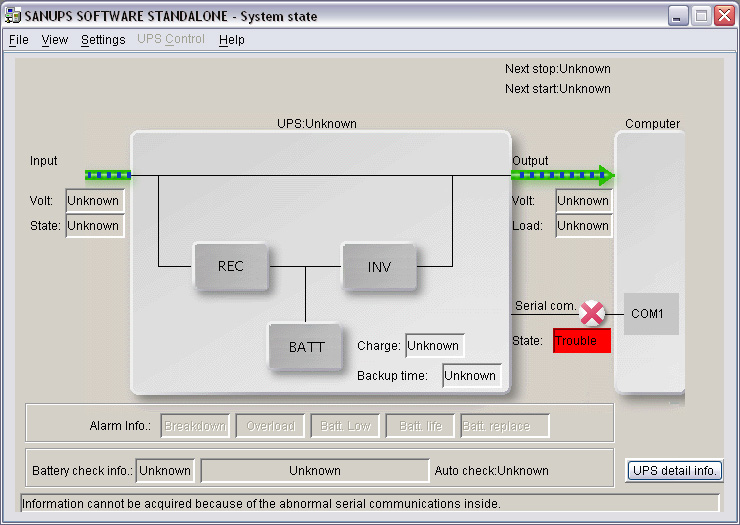Click the Batt. life alarm indicator
This screenshot has height=525, width=740.
point(420,426)
